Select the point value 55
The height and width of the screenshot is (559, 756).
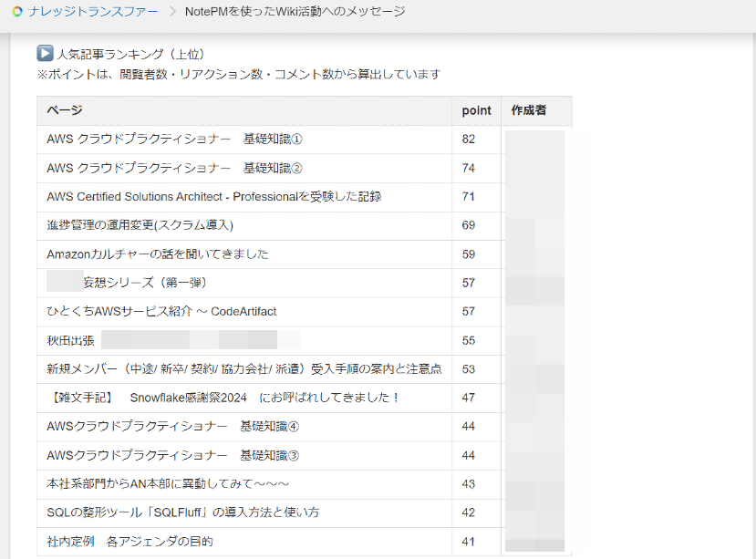click(469, 340)
